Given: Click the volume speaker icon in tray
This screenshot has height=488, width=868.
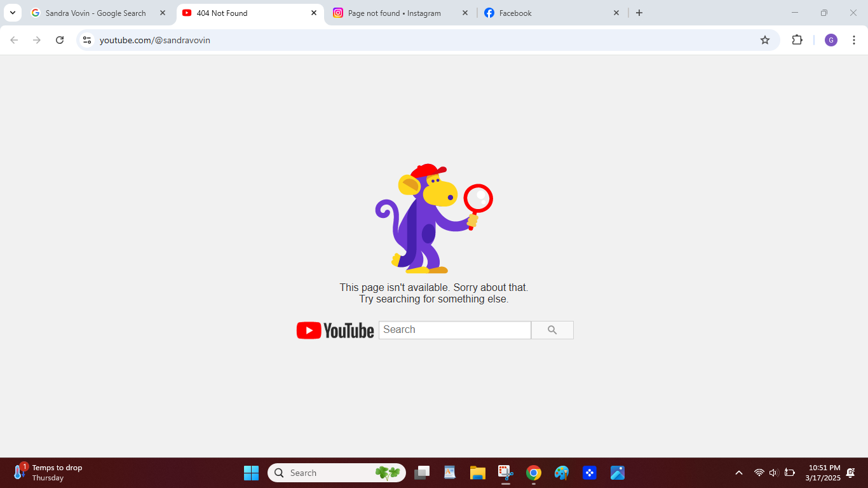Looking at the screenshot, I should (773, 473).
